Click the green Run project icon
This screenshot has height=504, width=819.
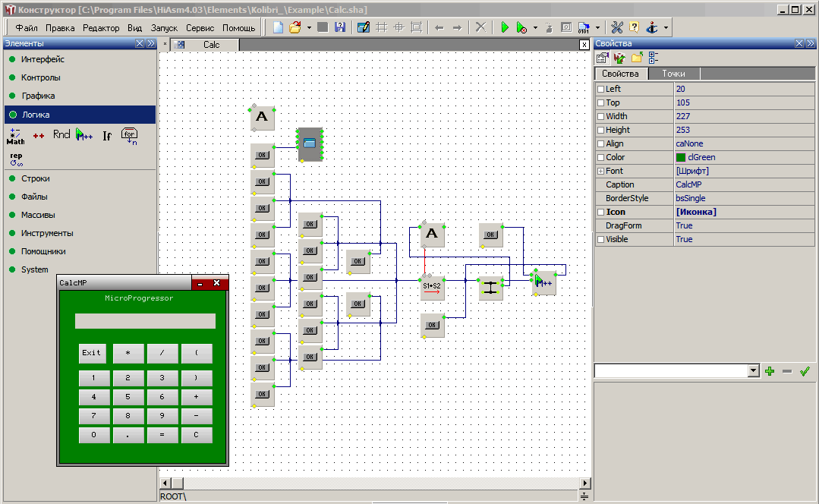pos(504,27)
